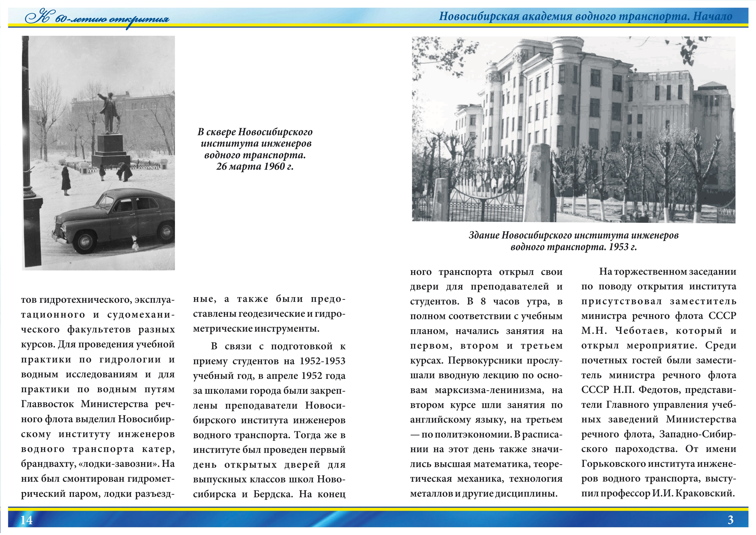Screen dimensions: 756x535
Task: Click the line 'водного транспорта. Тогда же в'
Action: point(269,435)
